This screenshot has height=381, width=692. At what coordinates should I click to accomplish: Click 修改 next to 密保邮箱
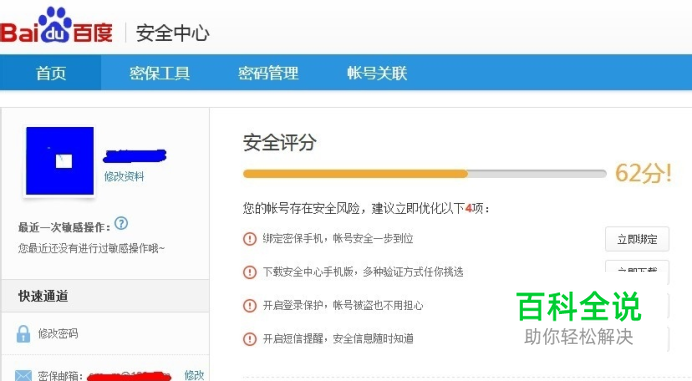[194, 375]
